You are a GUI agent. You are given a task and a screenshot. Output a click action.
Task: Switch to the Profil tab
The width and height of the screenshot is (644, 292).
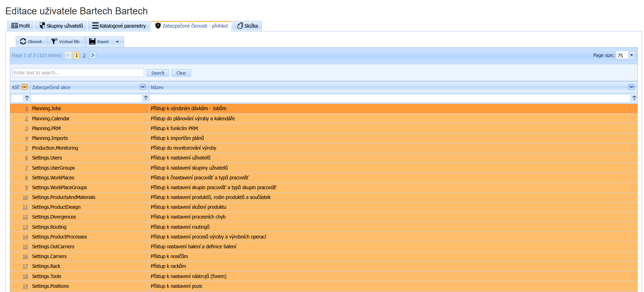(21, 26)
